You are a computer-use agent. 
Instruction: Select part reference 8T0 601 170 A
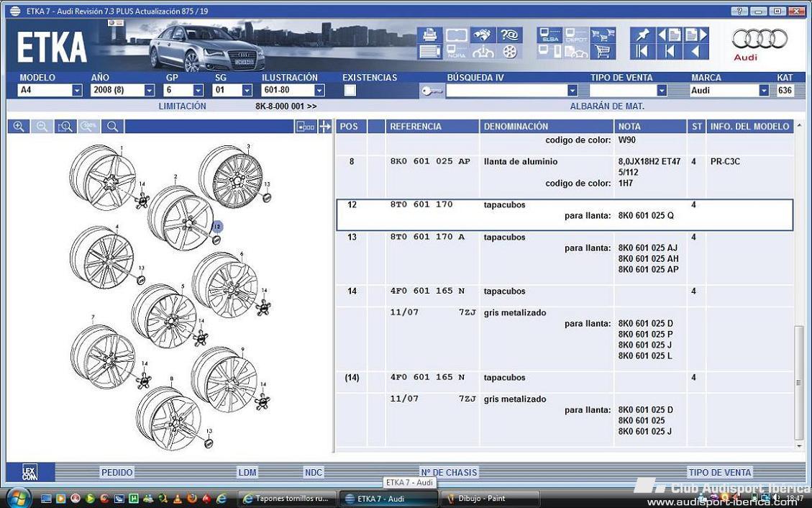427,237
